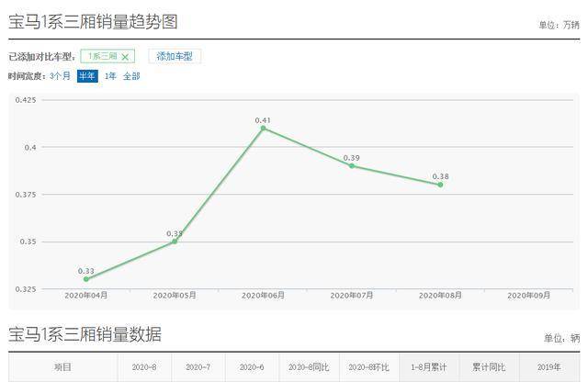Remove the 1系三厢 comparison model tag
The height and width of the screenshot is (382, 588).
[x=125, y=57]
